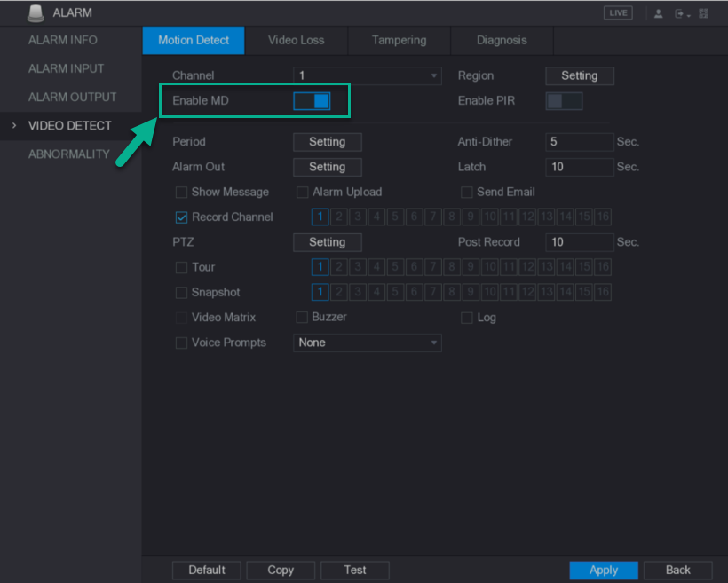Open the QR code grid icon
Screen dimensions: 728x583
705,13
